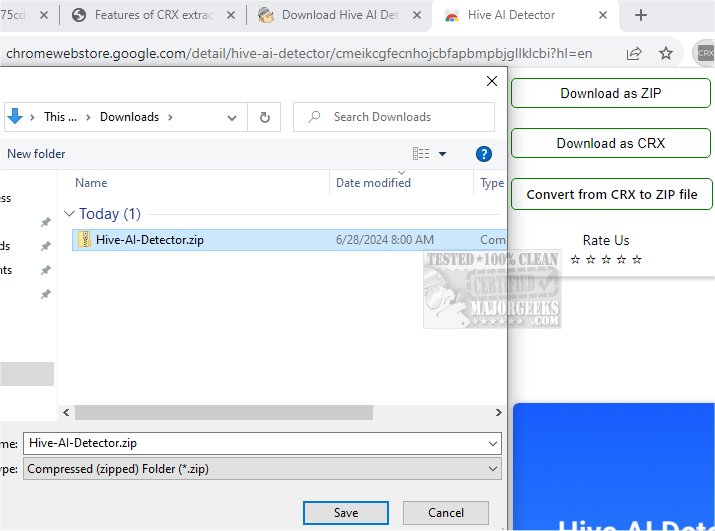Screen dimensions: 715x531
Task: Open the CRX extractor extension icon
Action: point(705,53)
